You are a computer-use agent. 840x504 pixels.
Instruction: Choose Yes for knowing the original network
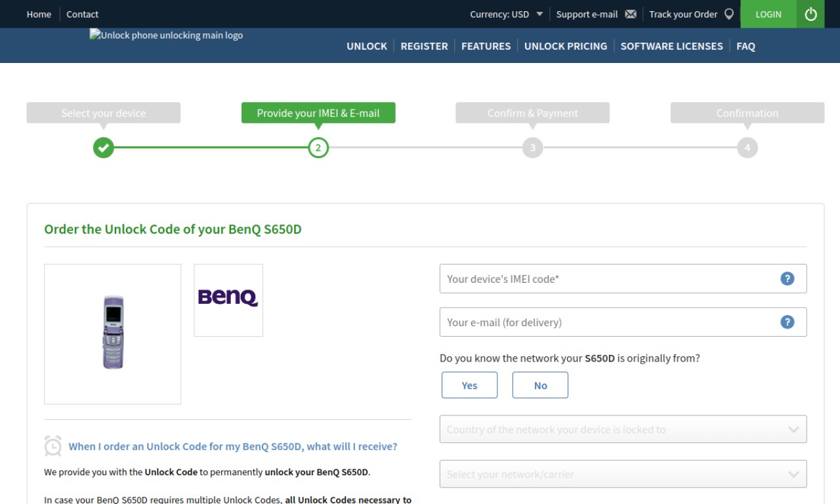[x=469, y=385]
